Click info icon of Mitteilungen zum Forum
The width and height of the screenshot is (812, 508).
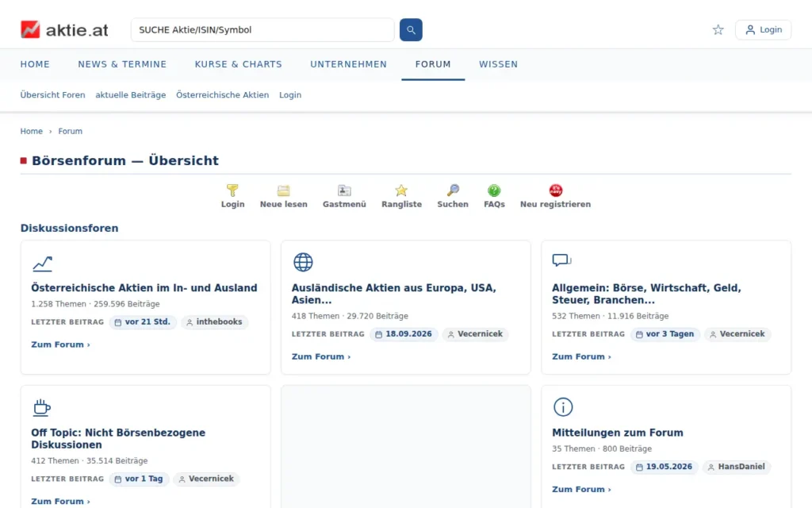click(x=563, y=407)
